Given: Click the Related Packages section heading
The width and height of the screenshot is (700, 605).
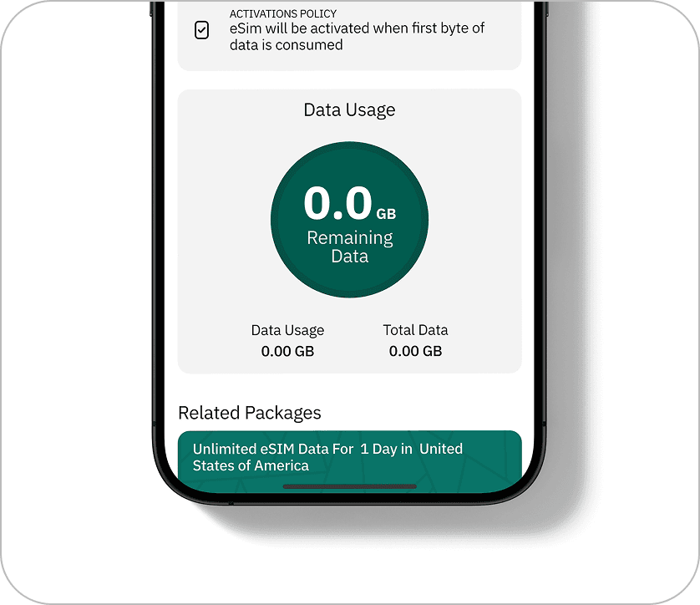Looking at the screenshot, I should click(250, 413).
